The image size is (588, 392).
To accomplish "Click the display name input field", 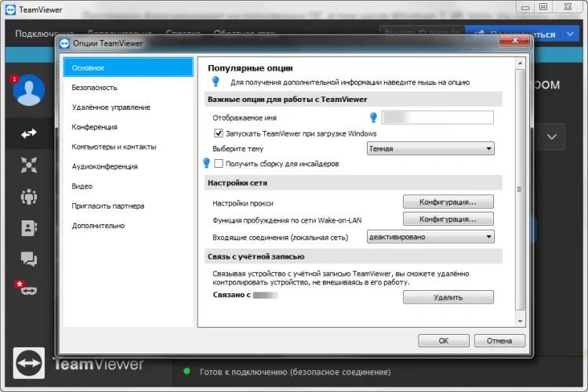I will 437,118.
